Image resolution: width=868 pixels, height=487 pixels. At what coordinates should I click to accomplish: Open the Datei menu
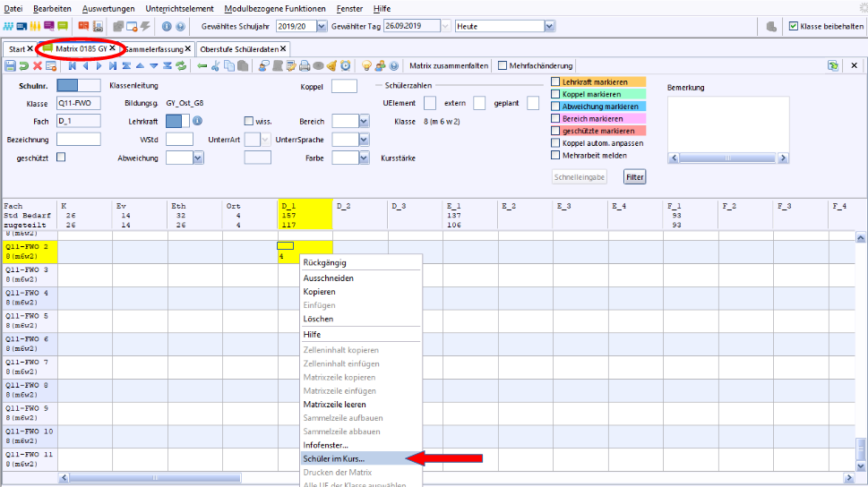13,8
